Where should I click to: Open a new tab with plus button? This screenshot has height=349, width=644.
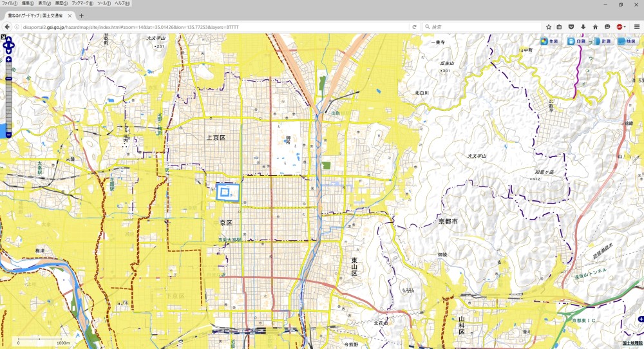pos(82,15)
